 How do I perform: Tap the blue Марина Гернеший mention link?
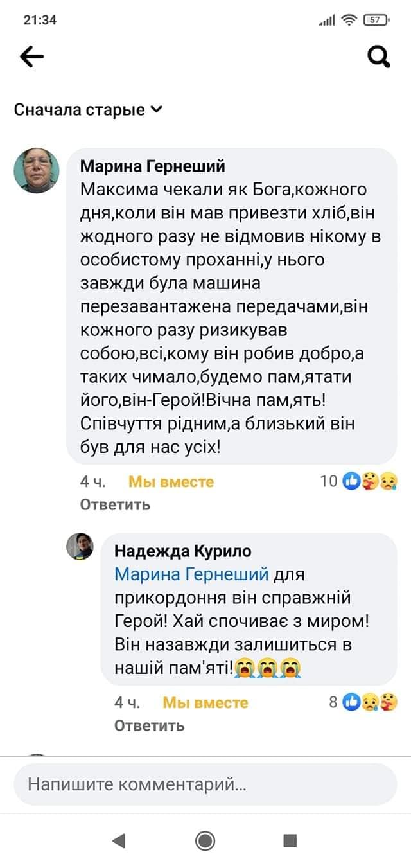tap(191, 573)
